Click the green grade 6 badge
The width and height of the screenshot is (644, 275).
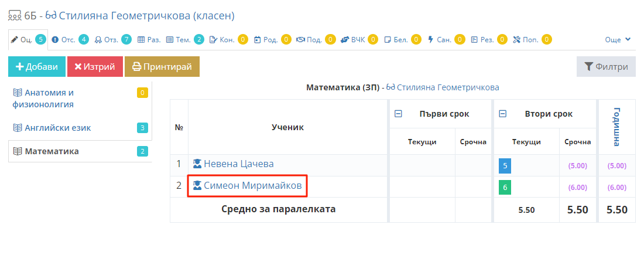click(505, 188)
